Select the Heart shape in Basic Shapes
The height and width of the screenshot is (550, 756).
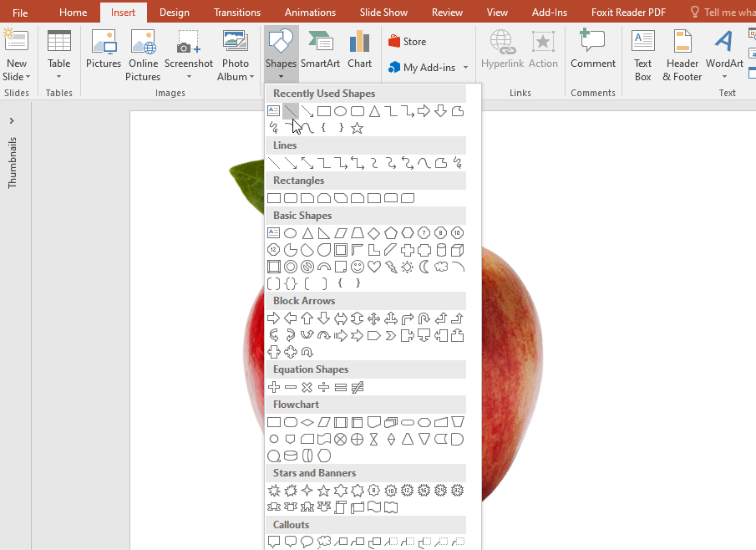point(374,267)
